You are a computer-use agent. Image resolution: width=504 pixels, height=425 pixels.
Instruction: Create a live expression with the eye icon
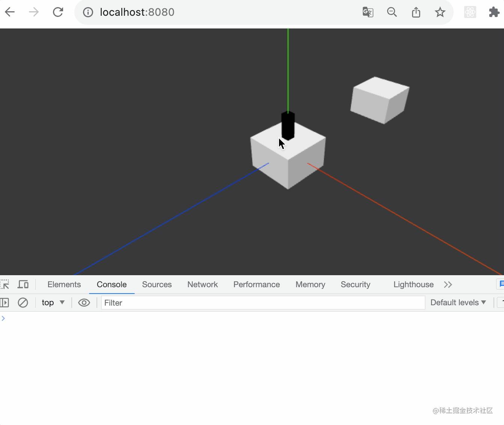[84, 302]
